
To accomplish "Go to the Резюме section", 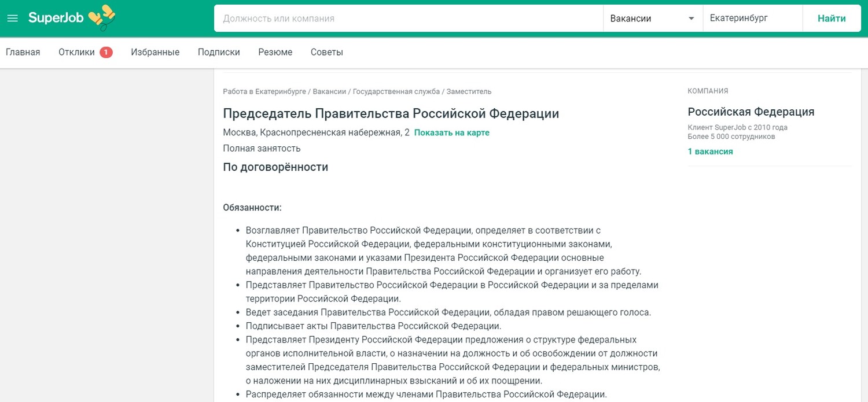I will click(x=275, y=51).
